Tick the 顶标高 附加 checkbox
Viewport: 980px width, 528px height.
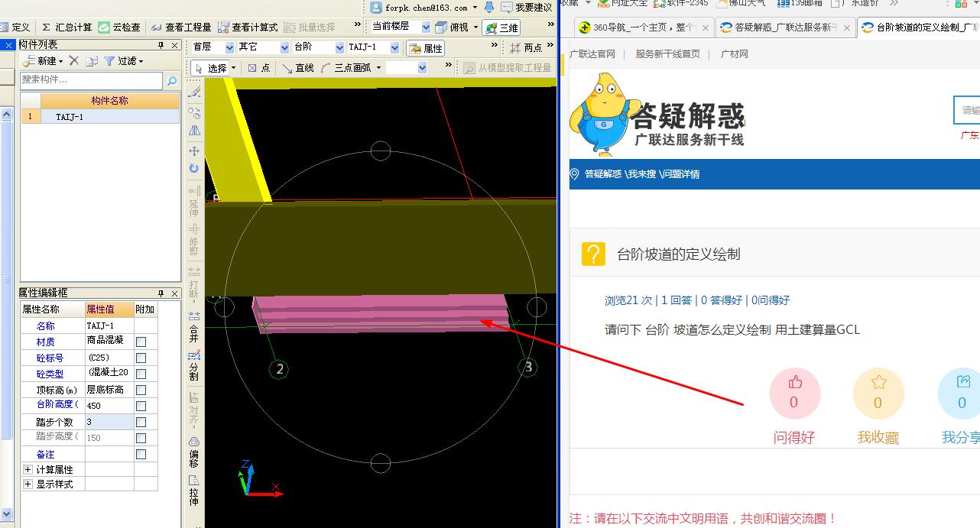[141, 390]
